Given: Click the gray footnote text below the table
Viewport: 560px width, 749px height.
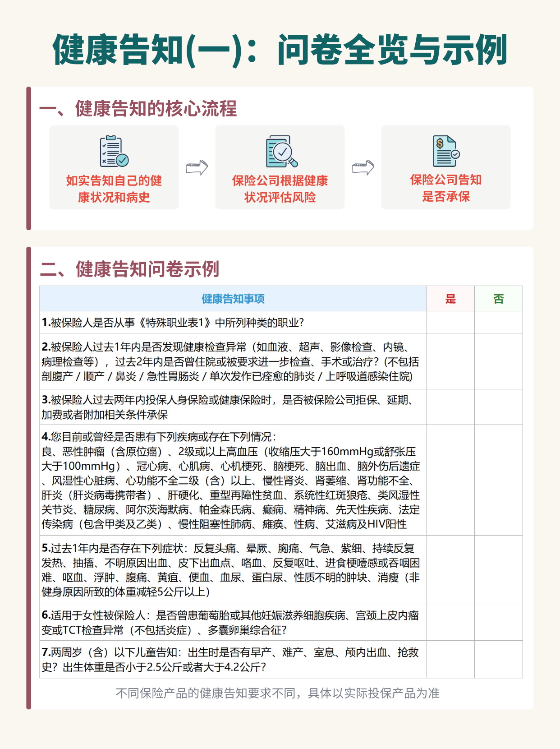Looking at the screenshot, I should click(x=278, y=693).
